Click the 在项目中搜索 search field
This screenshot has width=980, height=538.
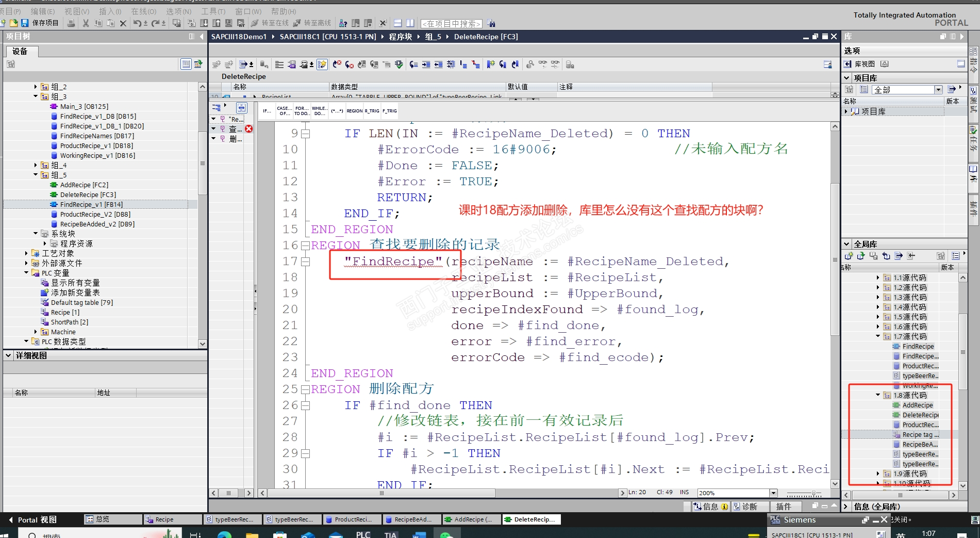tap(452, 24)
